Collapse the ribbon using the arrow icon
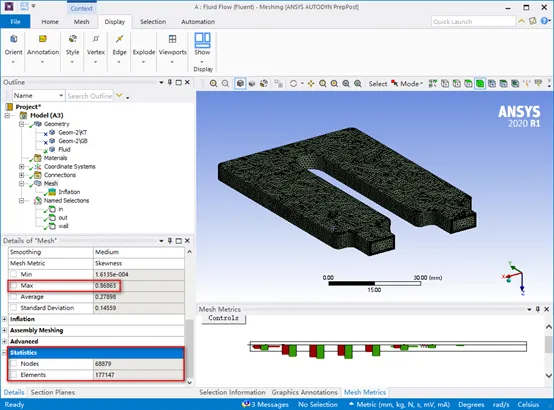Image resolution: width=554 pixels, height=410 pixels. tap(521, 21)
